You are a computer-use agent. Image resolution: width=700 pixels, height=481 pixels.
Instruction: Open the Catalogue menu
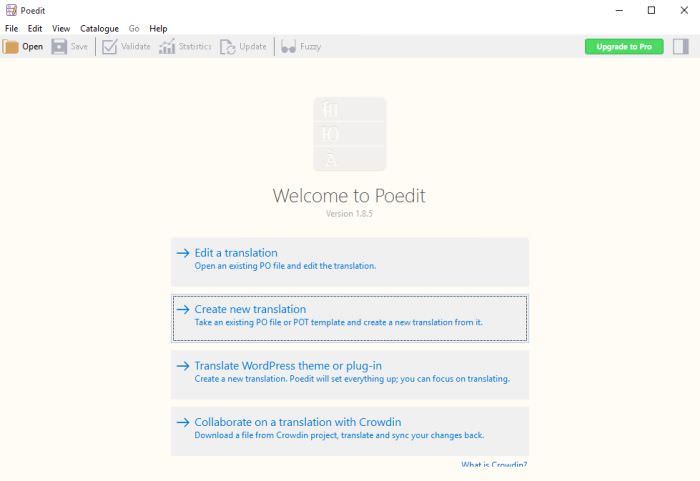[100, 29]
